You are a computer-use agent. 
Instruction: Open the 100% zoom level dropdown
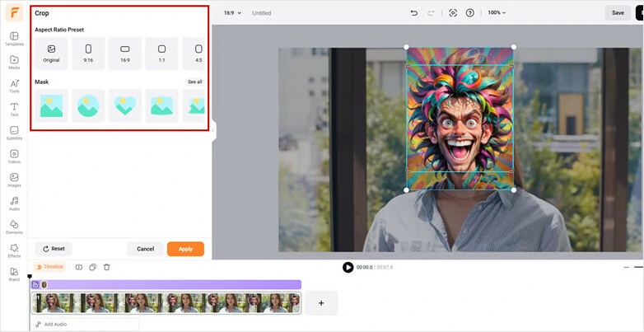(497, 12)
